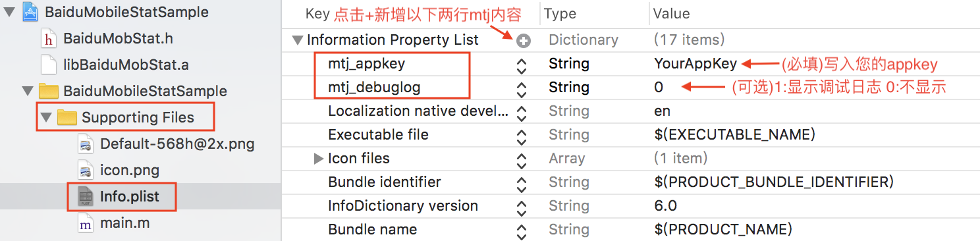Select the libBaiduMobStat.a library file icon
This screenshot has height=241, width=980.
coord(49,65)
